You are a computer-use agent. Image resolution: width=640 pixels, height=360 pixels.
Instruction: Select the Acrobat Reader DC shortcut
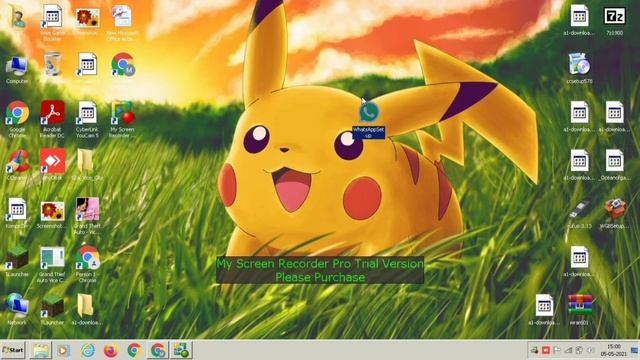(52, 118)
